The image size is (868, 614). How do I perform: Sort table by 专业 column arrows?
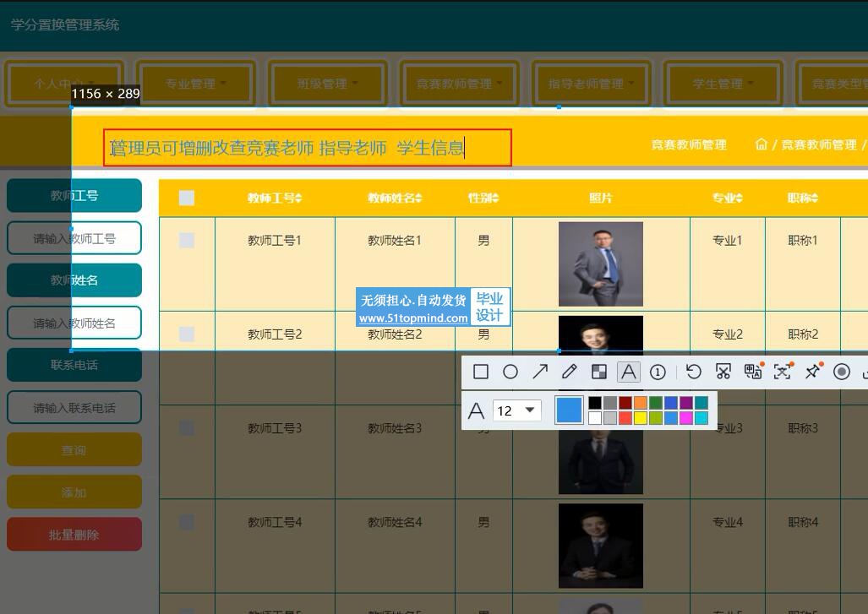[x=739, y=198]
